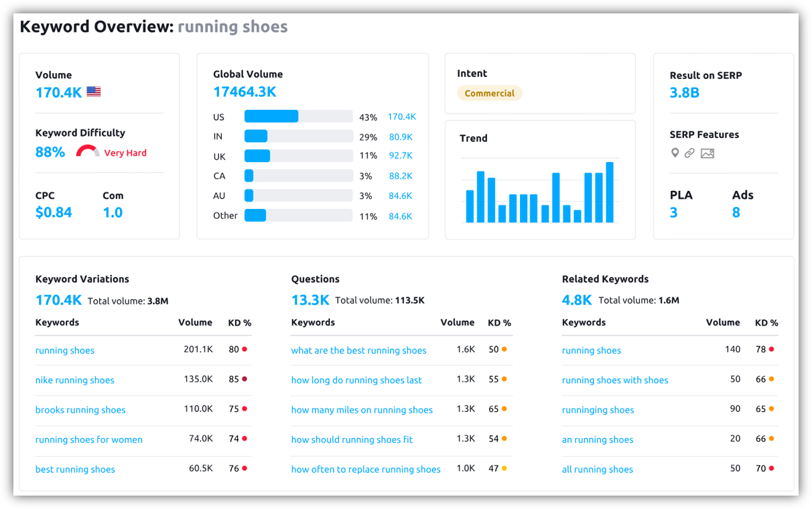
Task: Open 'all running shoes' related keyword
Action: (597, 469)
